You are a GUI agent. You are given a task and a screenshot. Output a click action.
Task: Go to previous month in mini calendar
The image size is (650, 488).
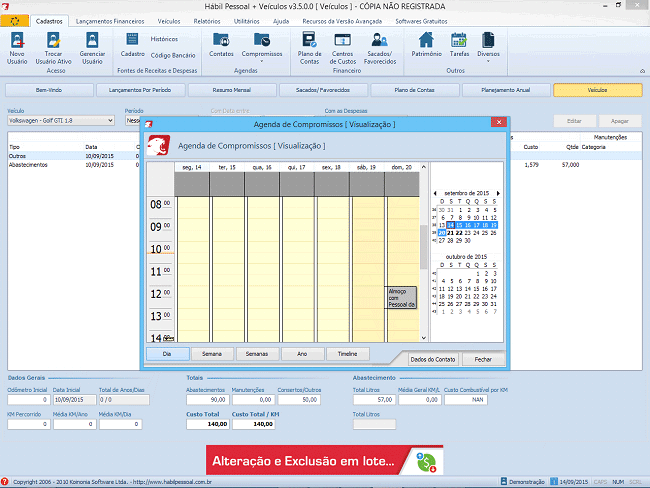[435, 193]
